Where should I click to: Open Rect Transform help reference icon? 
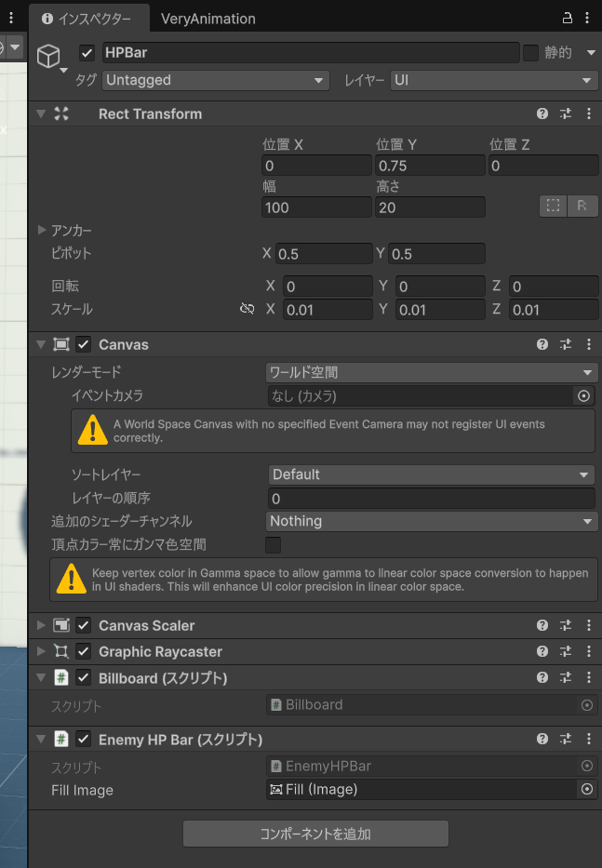tap(542, 114)
